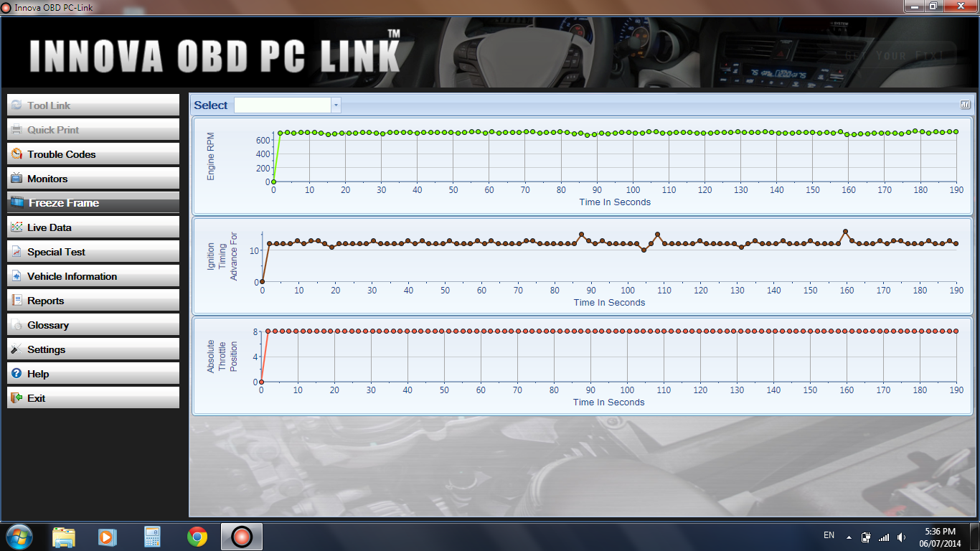The height and width of the screenshot is (551, 980).
Task: Click the Quick Print button
Action: point(93,130)
